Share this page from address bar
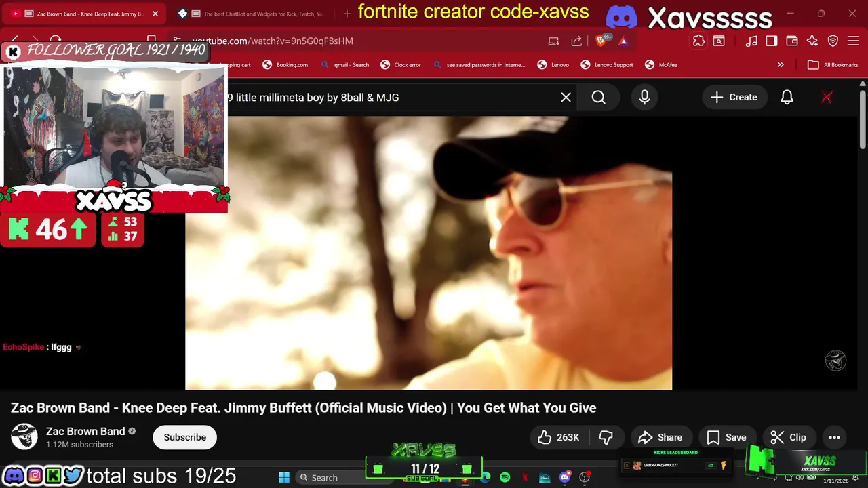 576,41
